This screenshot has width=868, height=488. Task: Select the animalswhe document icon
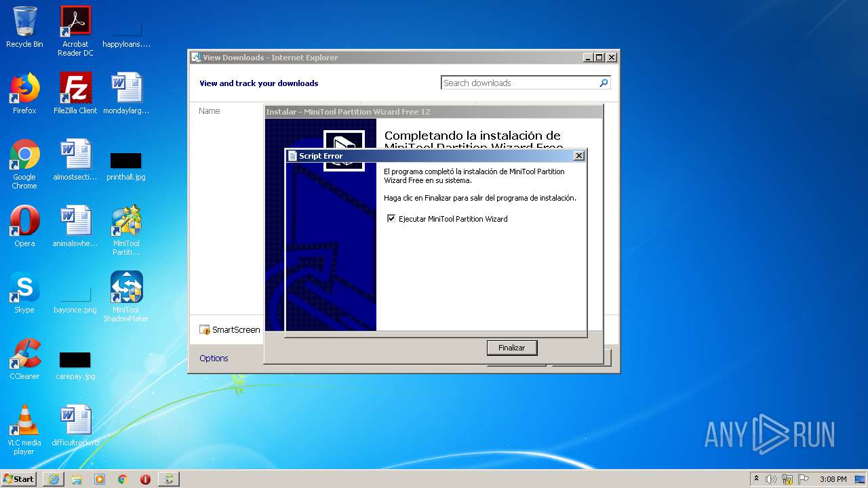[75, 226]
